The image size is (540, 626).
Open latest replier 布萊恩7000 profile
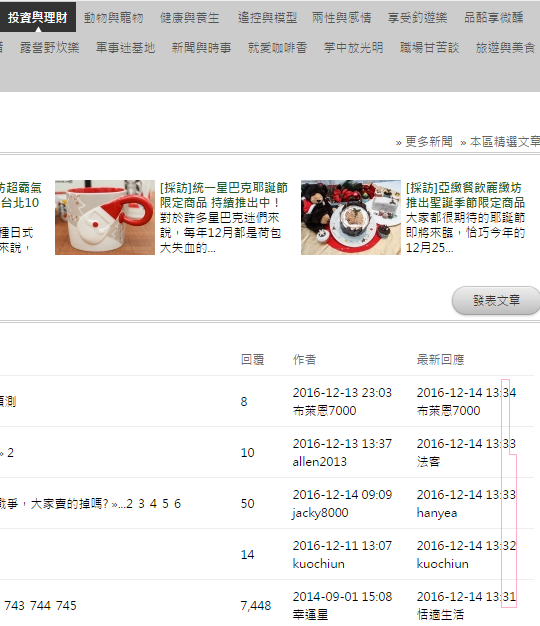tap(449, 410)
